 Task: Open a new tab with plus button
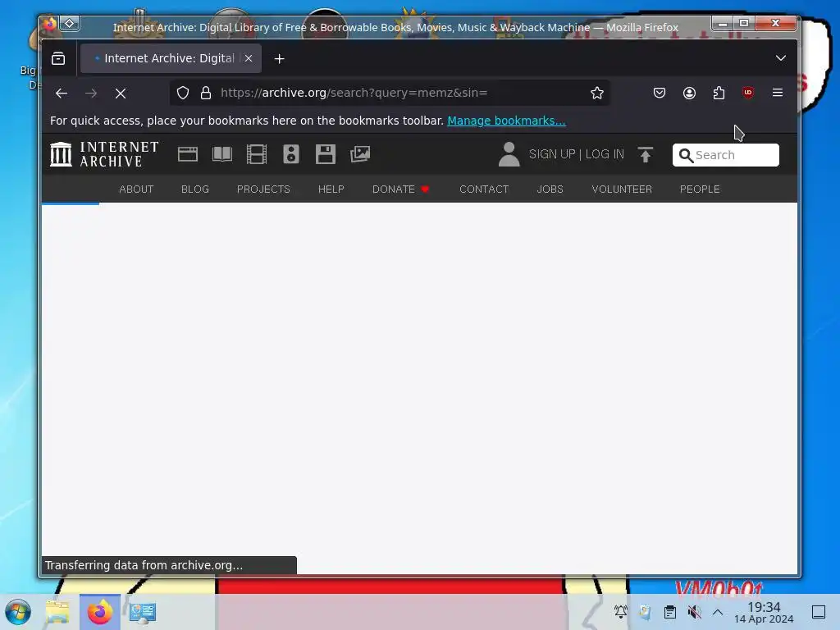pyautogui.click(x=279, y=59)
